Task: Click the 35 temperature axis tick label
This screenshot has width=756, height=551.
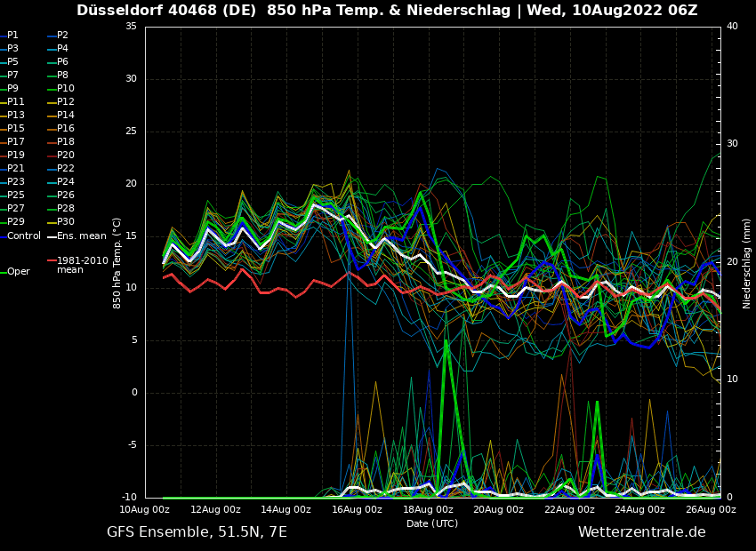Action: [131, 27]
